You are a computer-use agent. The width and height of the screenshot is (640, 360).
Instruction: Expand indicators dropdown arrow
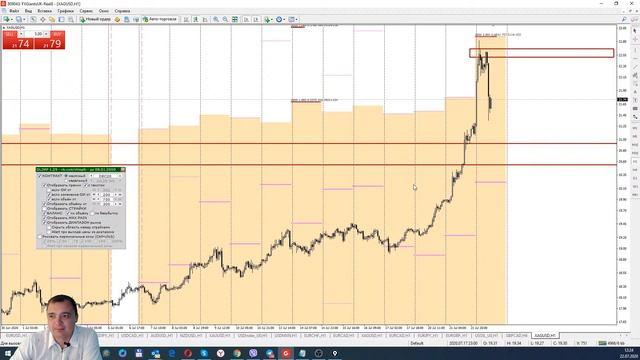[x=271, y=19]
